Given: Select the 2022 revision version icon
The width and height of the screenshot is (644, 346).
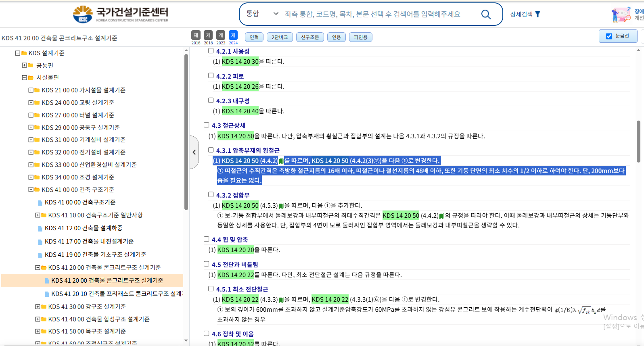Looking at the screenshot, I should click(x=221, y=35).
